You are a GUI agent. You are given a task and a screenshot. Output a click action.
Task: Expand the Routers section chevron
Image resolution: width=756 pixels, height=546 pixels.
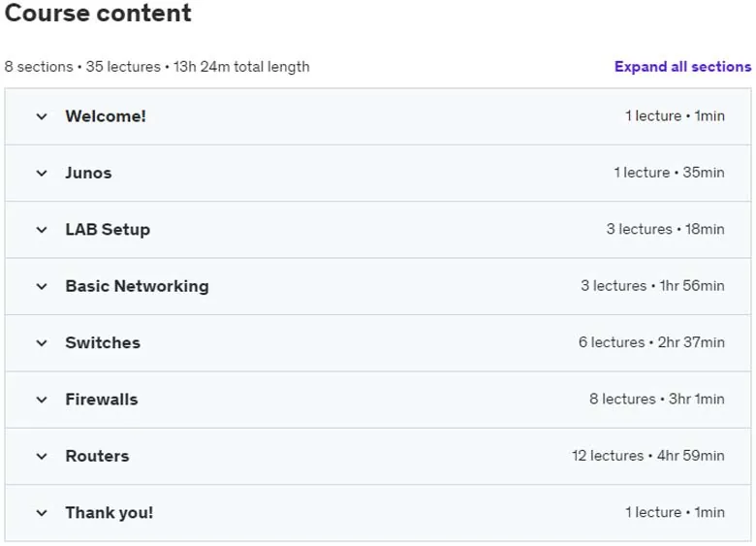pos(42,456)
